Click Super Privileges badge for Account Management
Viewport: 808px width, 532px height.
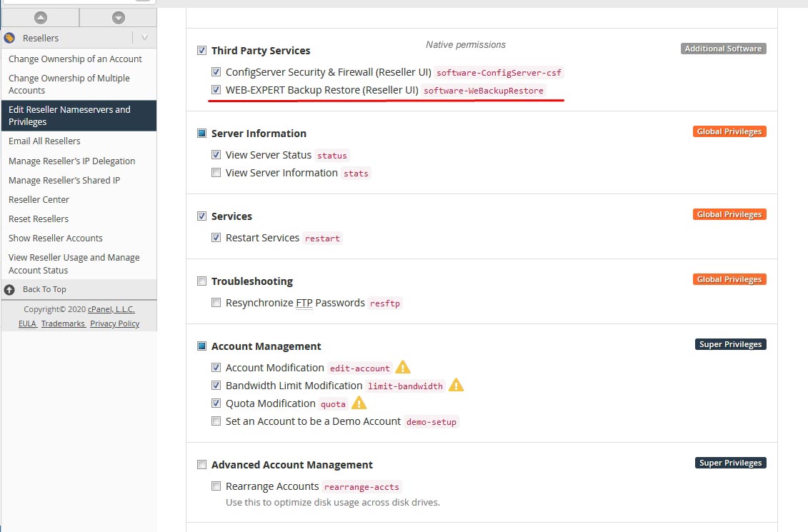(x=731, y=344)
